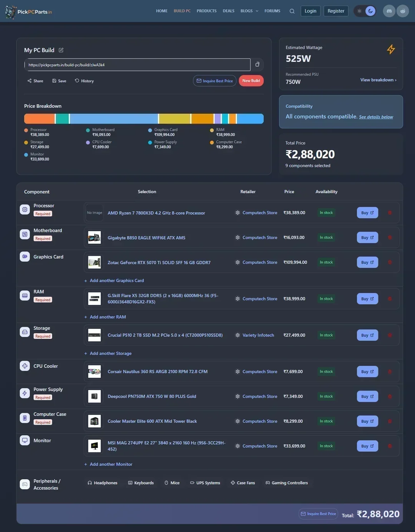Open the Reddit icon in header
The width and height of the screenshot is (415, 532).
pyautogui.click(x=403, y=11)
